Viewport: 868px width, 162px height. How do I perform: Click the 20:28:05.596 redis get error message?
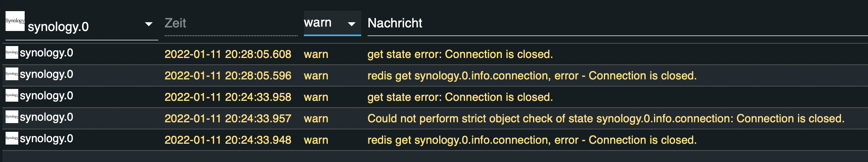point(532,75)
